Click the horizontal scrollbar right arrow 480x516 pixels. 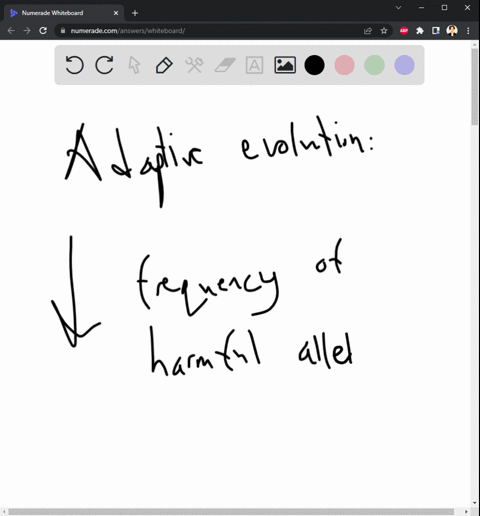click(x=466, y=512)
